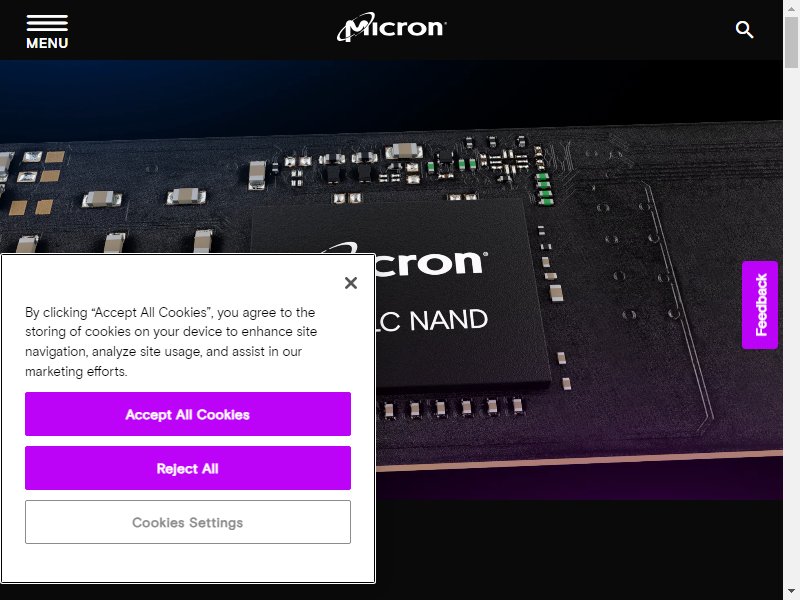Screen dimensions: 800x600
Task: Click the scrollbar up arrow
Action: pos(791,9)
